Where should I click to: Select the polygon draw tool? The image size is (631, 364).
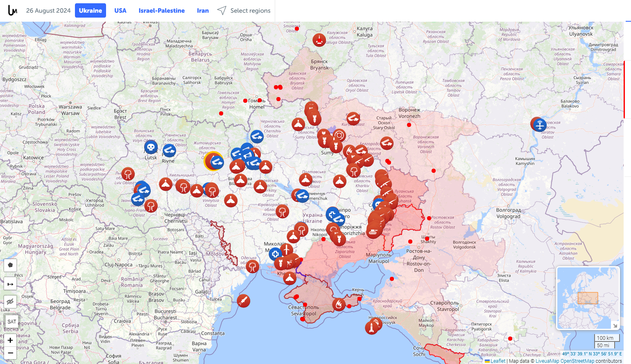click(x=10, y=265)
